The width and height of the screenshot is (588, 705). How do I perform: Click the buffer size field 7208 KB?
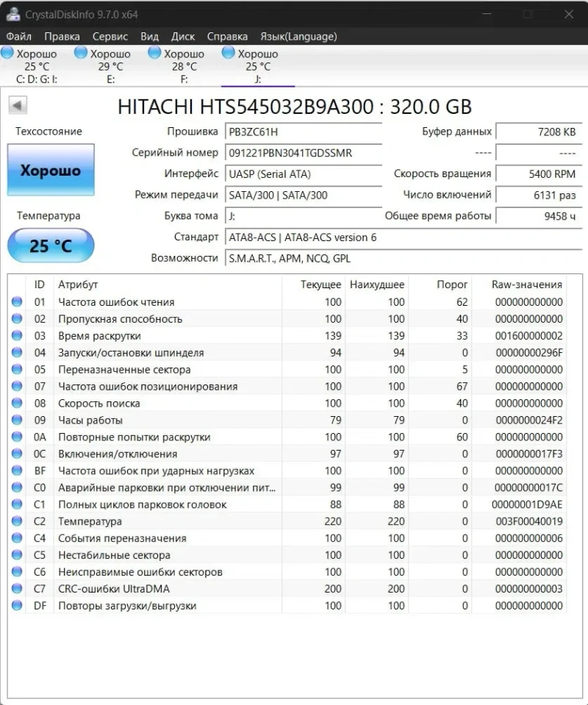(x=539, y=132)
